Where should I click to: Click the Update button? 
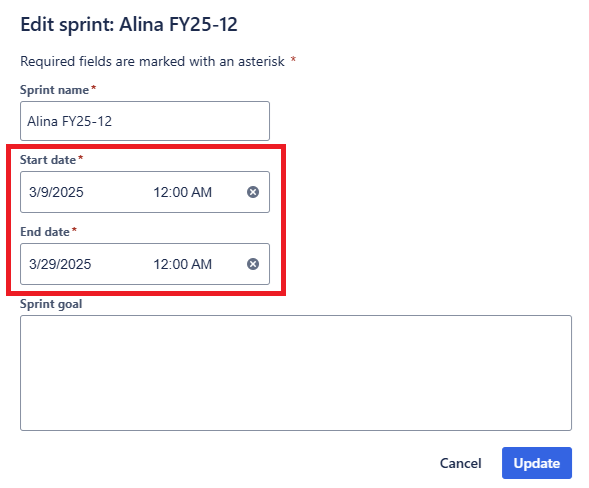point(537,463)
